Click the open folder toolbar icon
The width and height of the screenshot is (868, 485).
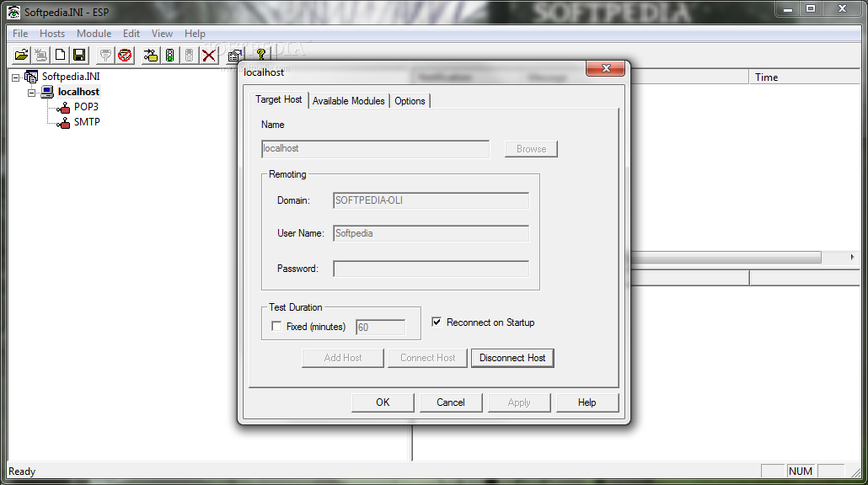coord(22,55)
